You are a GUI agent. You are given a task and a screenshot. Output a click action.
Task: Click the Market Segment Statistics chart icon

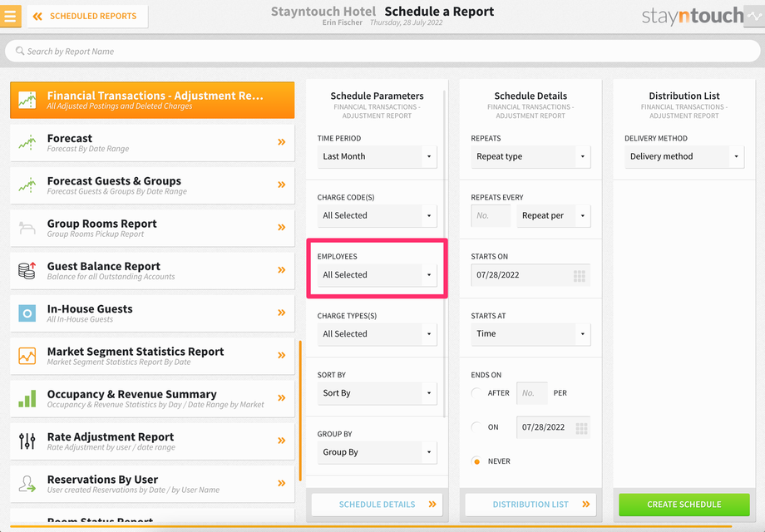pyautogui.click(x=27, y=356)
